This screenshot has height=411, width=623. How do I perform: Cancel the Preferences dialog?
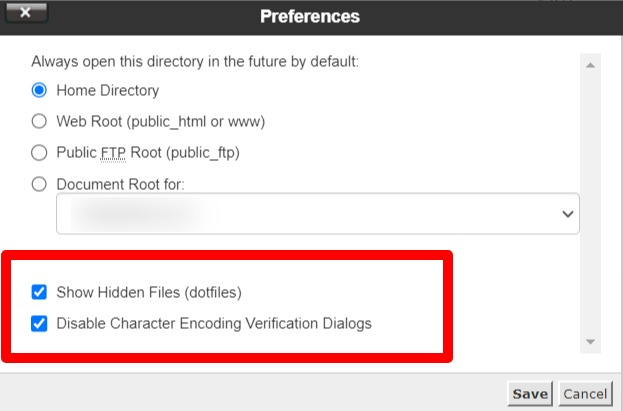pos(584,394)
